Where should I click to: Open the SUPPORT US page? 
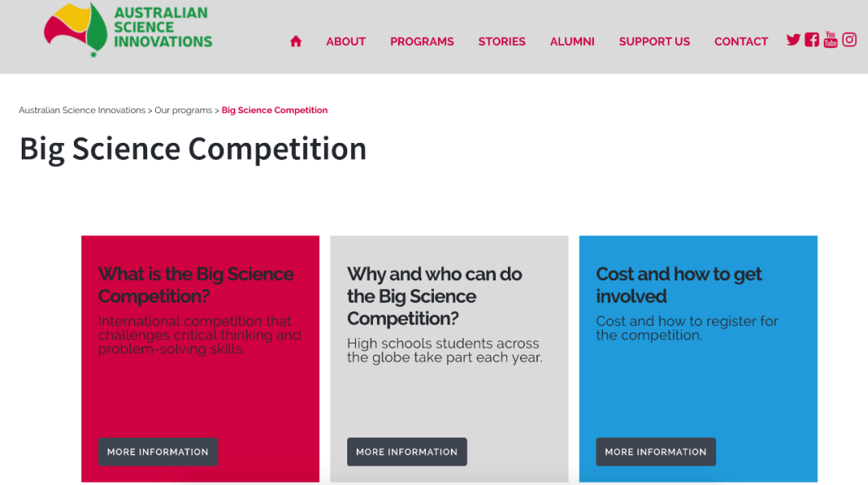[x=654, y=42]
